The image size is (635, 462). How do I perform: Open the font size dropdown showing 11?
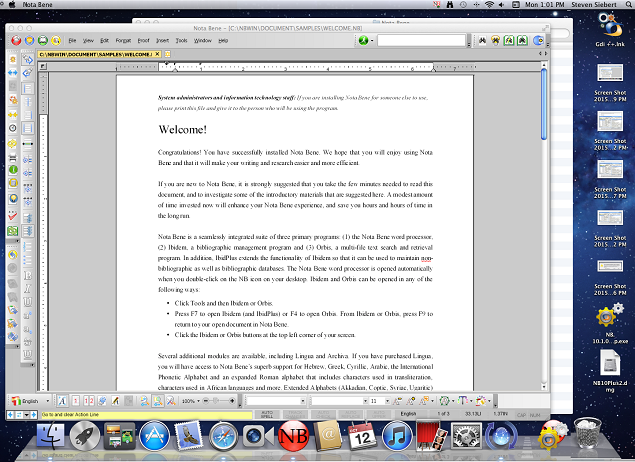[x=379, y=400]
